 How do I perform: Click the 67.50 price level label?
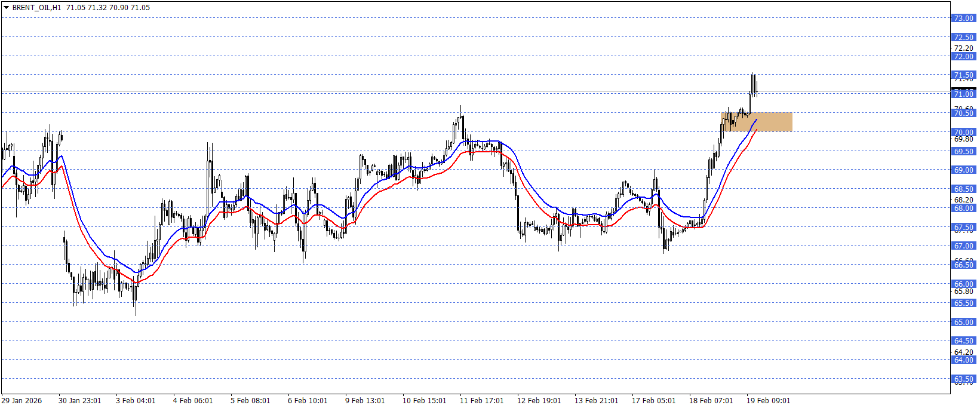963,227
